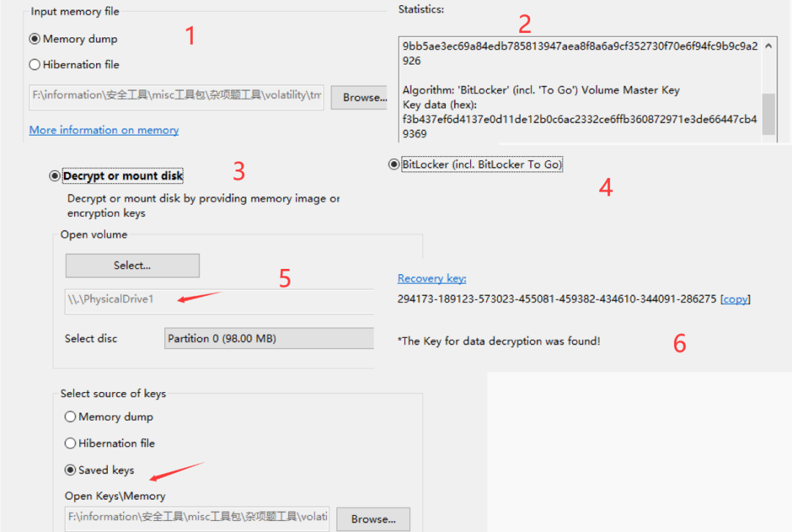Viewport: 792px width, 532px height.
Task: Click the Select... button under Open volume
Action: click(x=132, y=265)
